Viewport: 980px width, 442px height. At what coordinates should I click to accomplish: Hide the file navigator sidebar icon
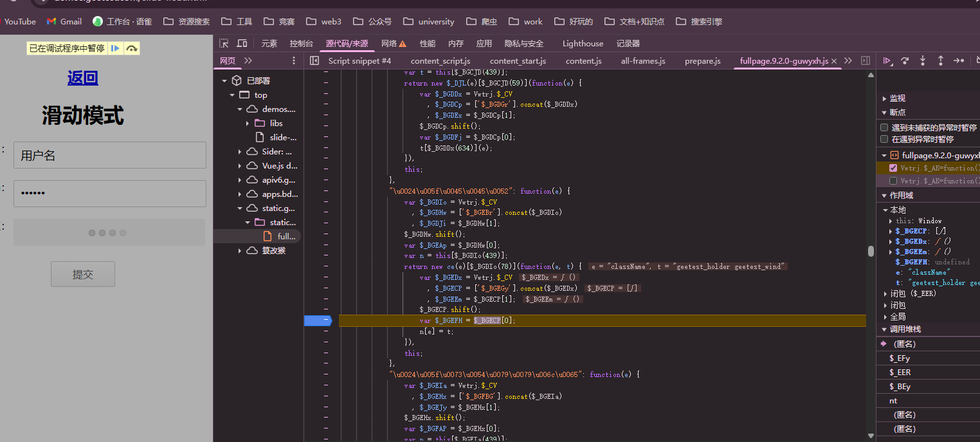click(x=314, y=60)
